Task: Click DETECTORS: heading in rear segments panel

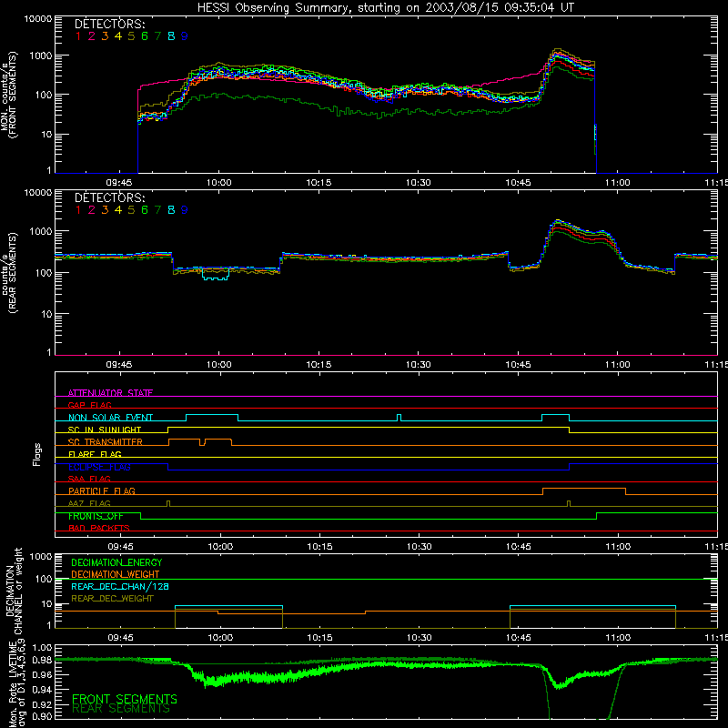Action: click(109, 197)
